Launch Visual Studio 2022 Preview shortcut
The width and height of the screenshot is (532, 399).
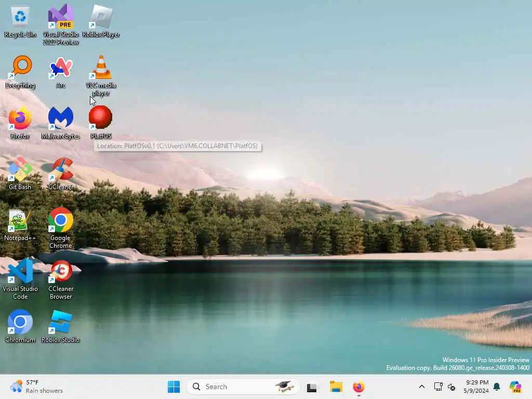pos(60,24)
